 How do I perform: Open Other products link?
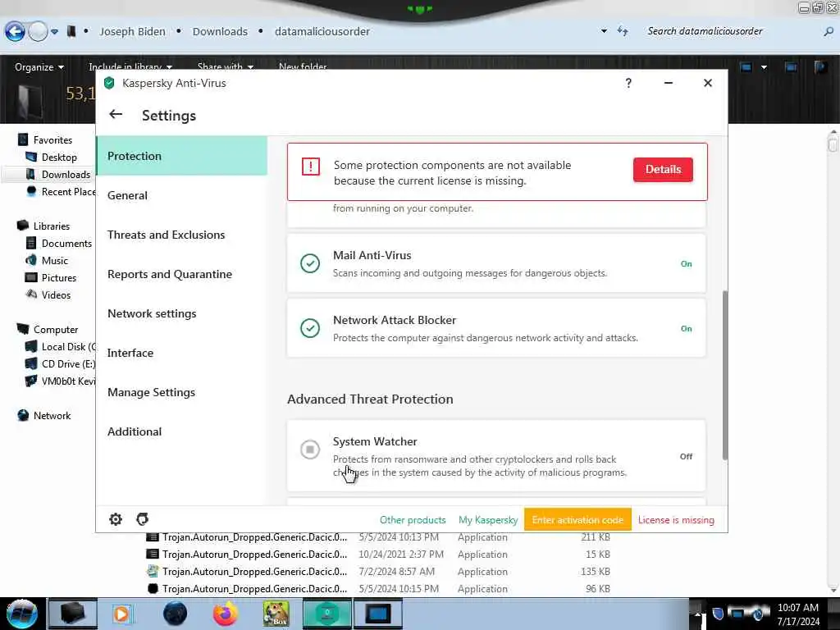413,519
